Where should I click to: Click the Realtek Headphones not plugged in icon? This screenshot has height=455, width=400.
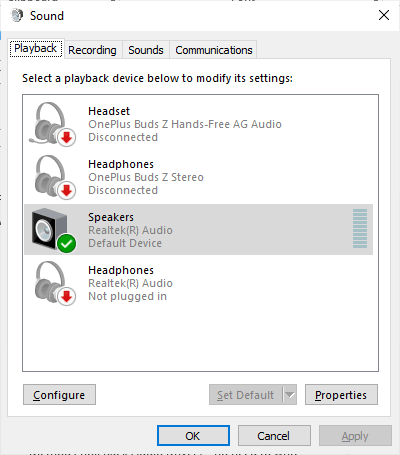coord(55,283)
